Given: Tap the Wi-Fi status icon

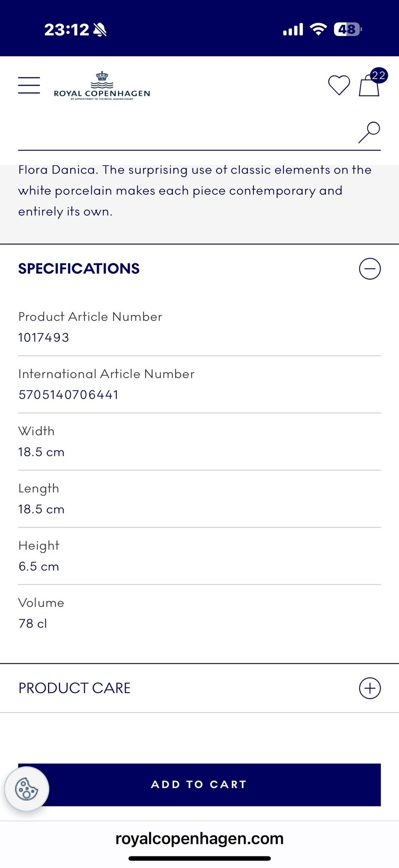Looking at the screenshot, I should tap(318, 29).
